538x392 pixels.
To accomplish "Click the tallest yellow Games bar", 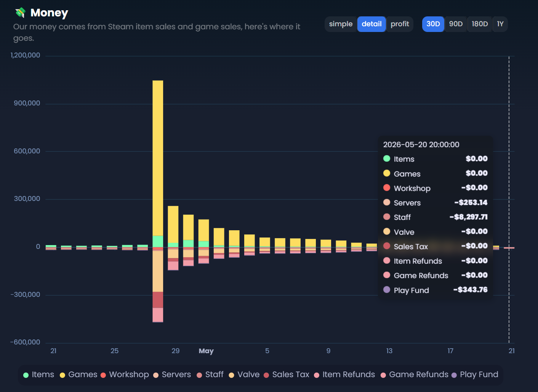I will click(x=158, y=158).
